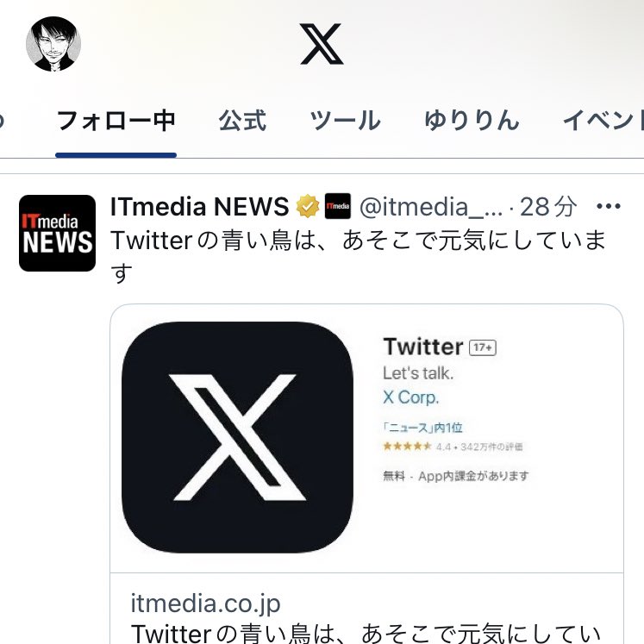The image size is (644, 644).
Task: Tap the X logo at top
Action: 322,44
